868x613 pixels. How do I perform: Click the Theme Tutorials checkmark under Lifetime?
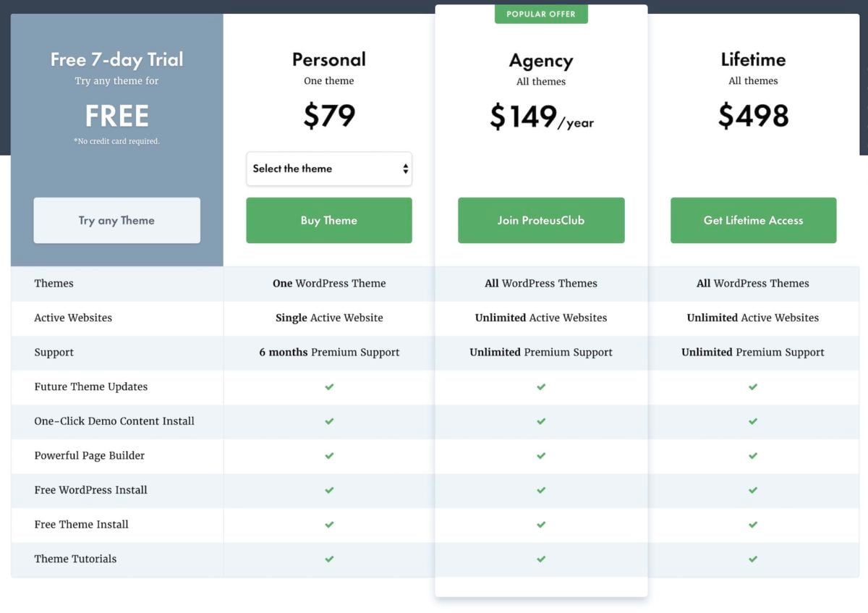753,559
